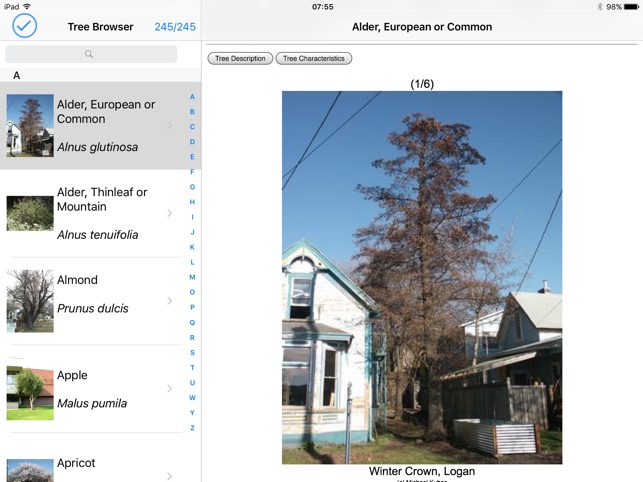Tap the Malus pumila scientific name
The image size is (643, 482).
(x=92, y=403)
